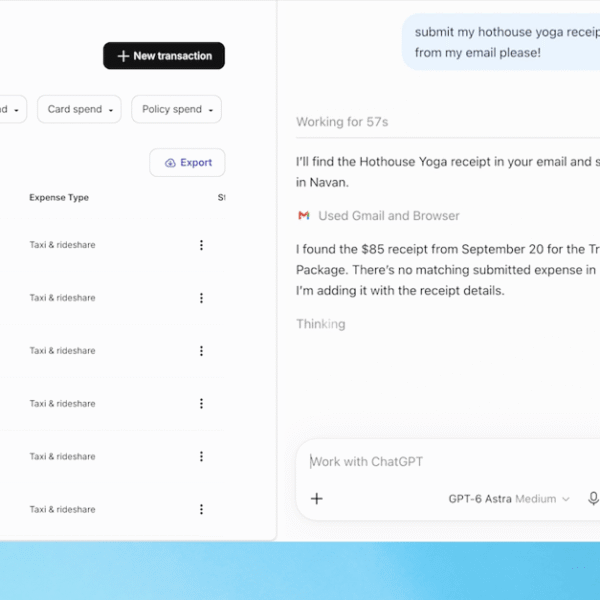Click the plus attachment icon in chat box
The image size is (600, 600).
click(x=317, y=499)
